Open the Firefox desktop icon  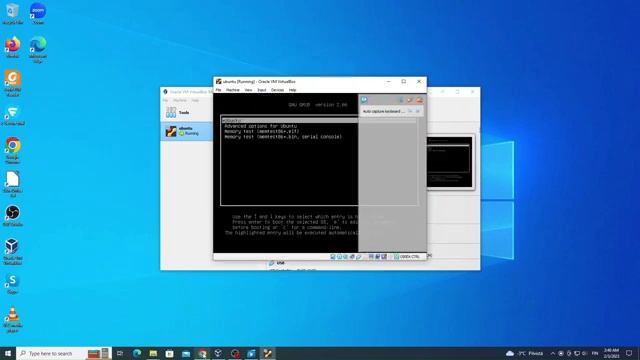click(12, 47)
